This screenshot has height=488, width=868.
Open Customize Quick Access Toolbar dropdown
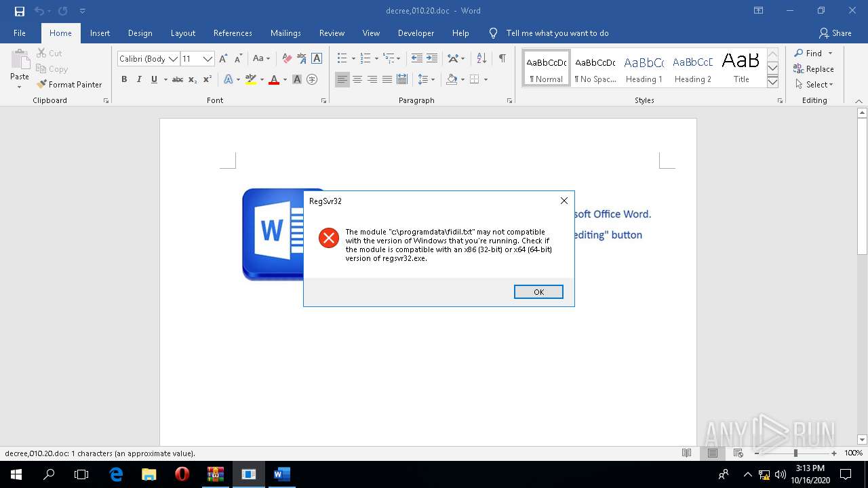(x=82, y=11)
